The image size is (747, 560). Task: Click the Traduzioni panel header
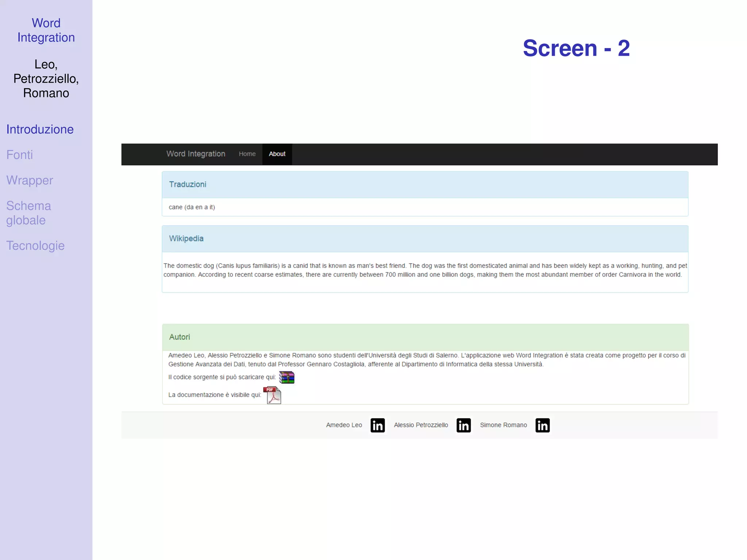click(x=187, y=184)
